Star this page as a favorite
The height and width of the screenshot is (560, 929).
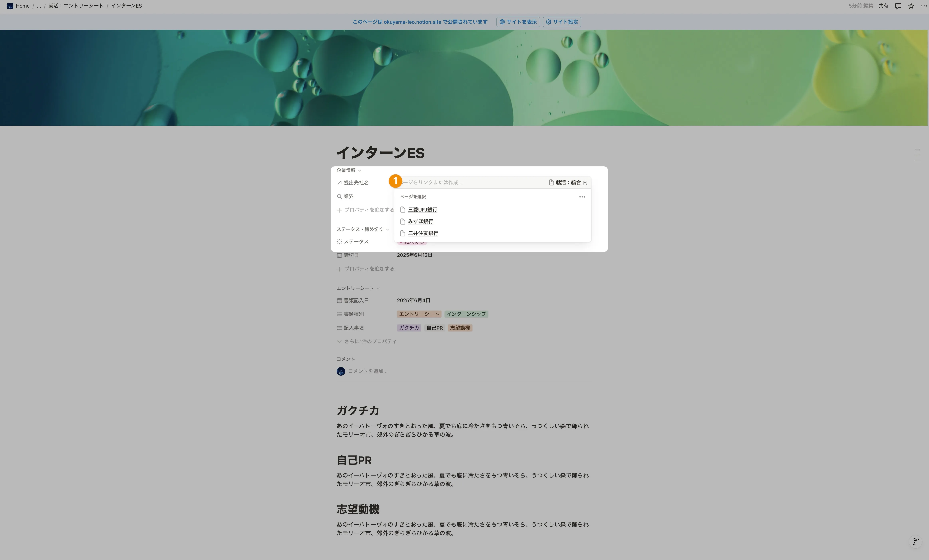coord(911,6)
